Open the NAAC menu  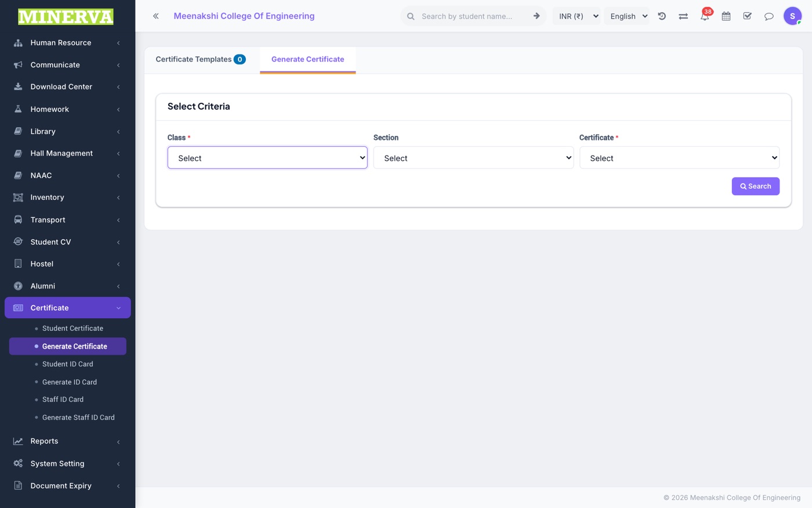pos(68,175)
